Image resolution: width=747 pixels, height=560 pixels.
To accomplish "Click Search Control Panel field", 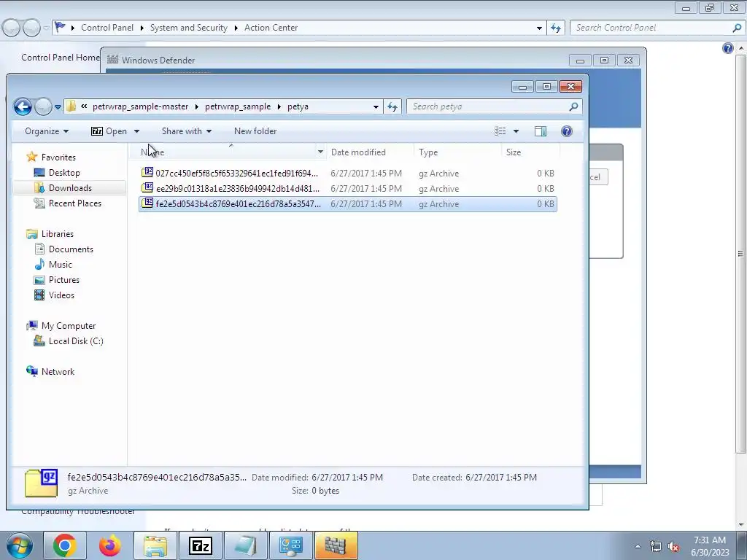I will 657,28.
